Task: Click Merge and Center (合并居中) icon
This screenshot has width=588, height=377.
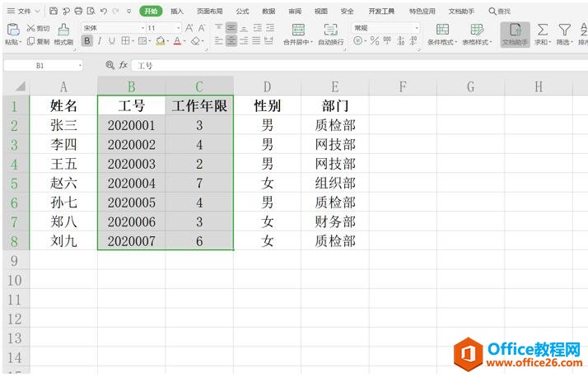Action: point(298,30)
